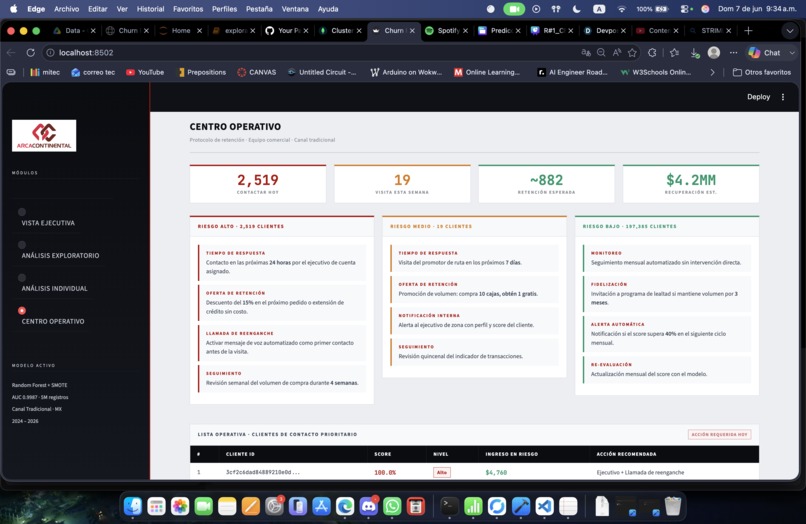Select Vista Ejecutiva module

[x=48, y=223]
